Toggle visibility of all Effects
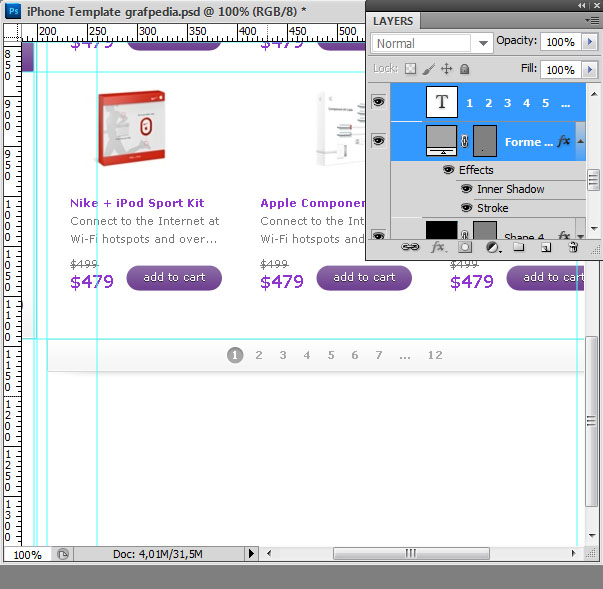This screenshot has height=589, width=603. click(x=448, y=170)
